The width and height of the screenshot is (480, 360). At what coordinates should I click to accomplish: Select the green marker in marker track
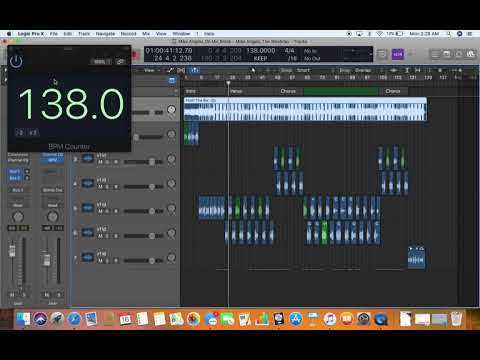[341, 91]
